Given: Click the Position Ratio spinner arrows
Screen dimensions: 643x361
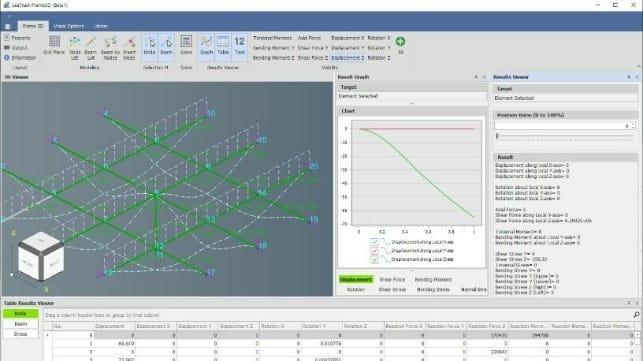Looking at the screenshot, I should coord(634,126).
